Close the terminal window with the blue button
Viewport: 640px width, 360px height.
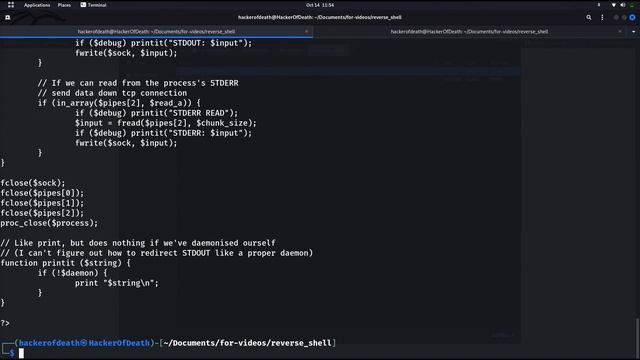[632, 18]
